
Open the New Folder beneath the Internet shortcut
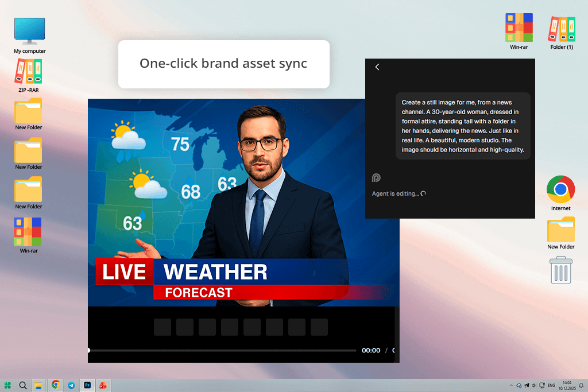tap(560, 233)
